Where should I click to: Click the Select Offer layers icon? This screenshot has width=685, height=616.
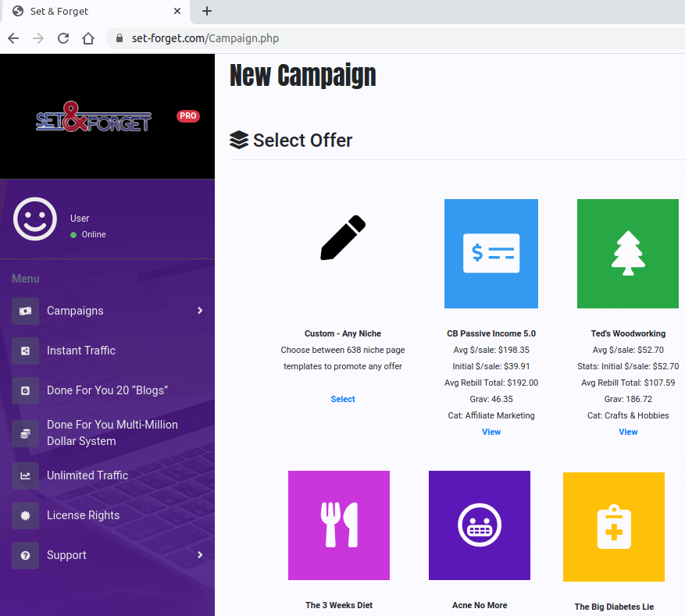pos(239,140)
